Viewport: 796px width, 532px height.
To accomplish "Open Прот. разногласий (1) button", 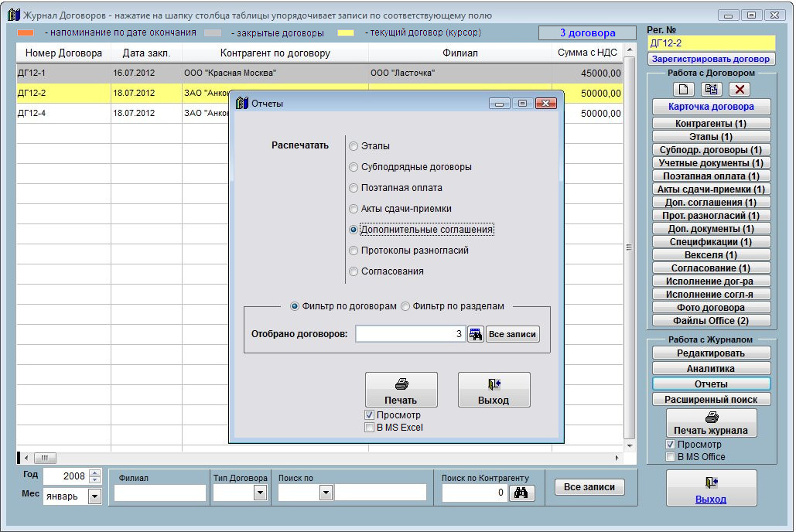I will [711, 216].
